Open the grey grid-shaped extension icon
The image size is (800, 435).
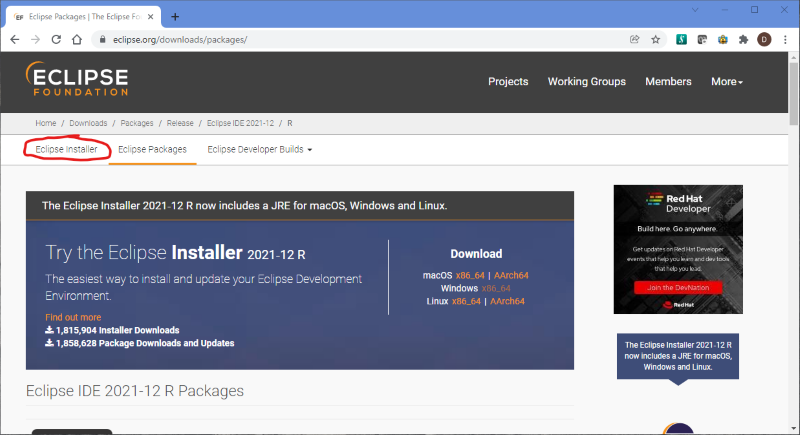coord(702,39)
